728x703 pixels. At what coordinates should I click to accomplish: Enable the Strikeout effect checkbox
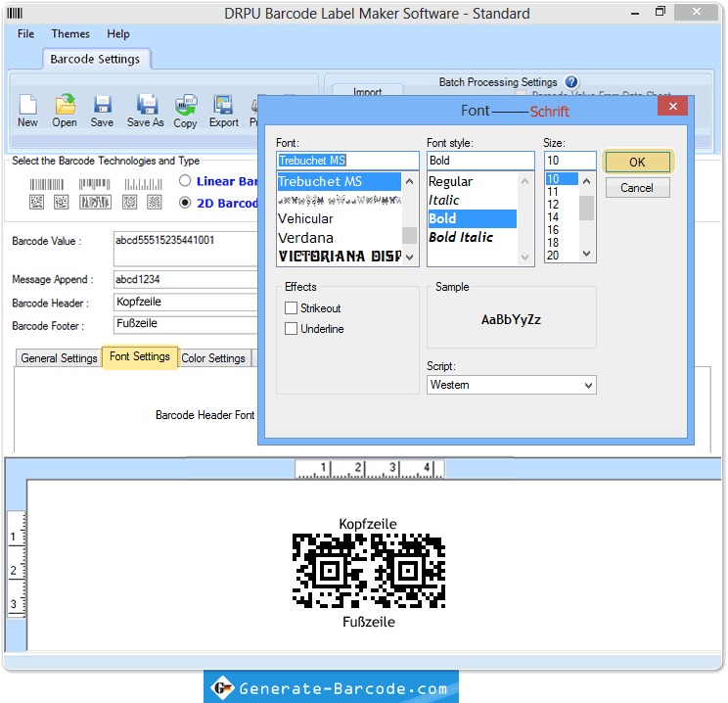(x=292, y=308)
